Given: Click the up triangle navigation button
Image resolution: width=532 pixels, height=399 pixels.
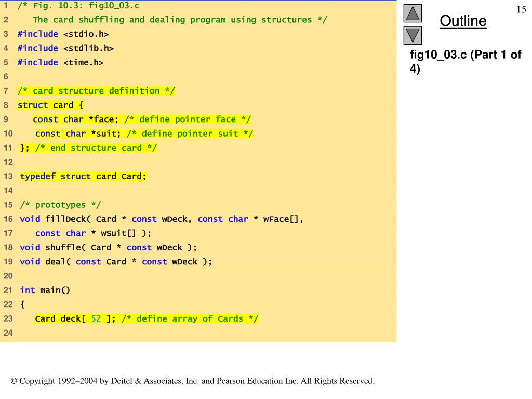Looking at the screenshot, I should pos(413,13).
